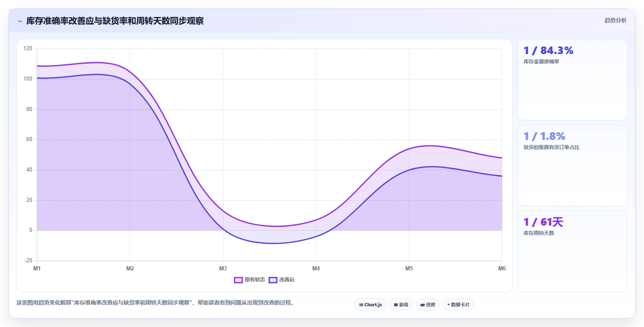Open the 缺货但账面有货订单占比 card
The height and width of the screenshot is (327, 644).
point(573,165)
